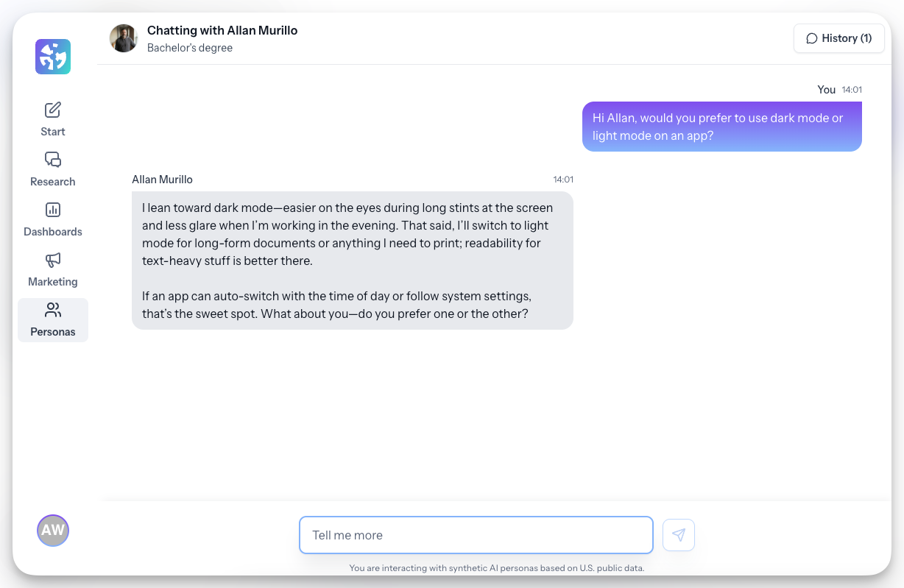Viewport: 904px width, 588px height.
Task: Click Allan Murillo's name above his message
Action: tap(162, 179)
